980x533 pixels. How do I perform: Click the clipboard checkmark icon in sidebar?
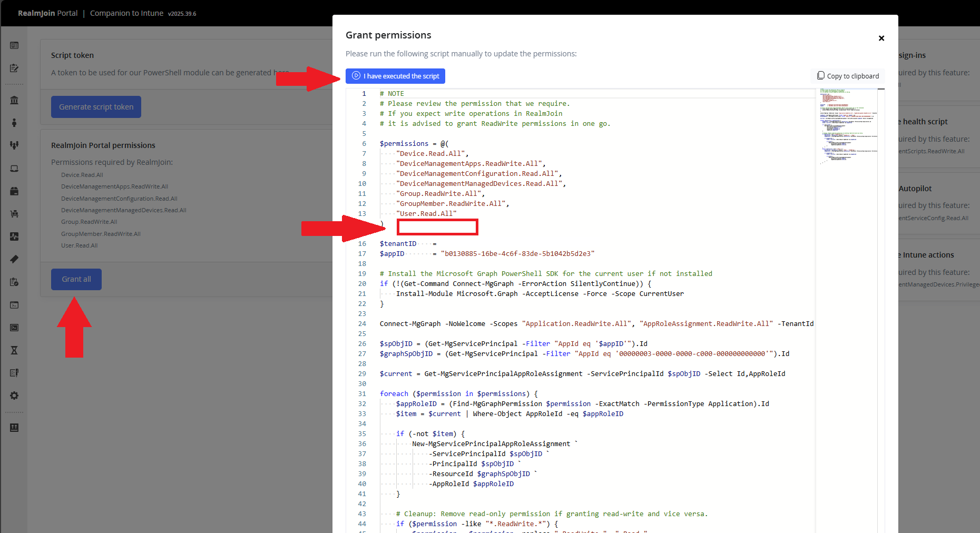coord(14,282)
